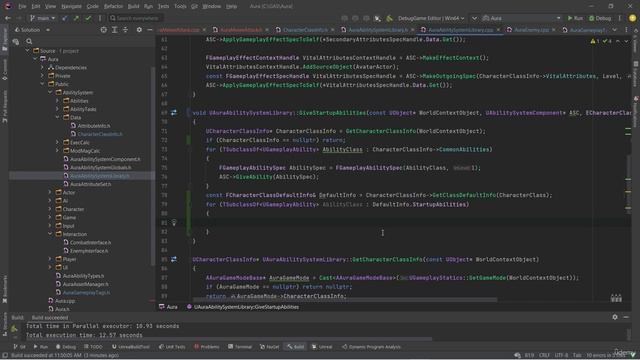Expand the Private folder
The image size is (640, 360).
click(x=42, y=76)
